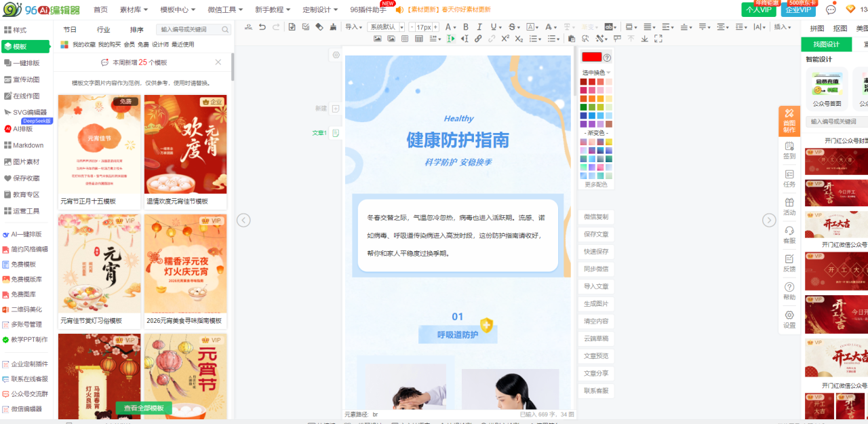Image resolution: width=868 pixels, height=424 pixels.
Task: Select the 温情欢度元宵节 template thumbnail
Action: pyautogui.click(x=185, y=144)
